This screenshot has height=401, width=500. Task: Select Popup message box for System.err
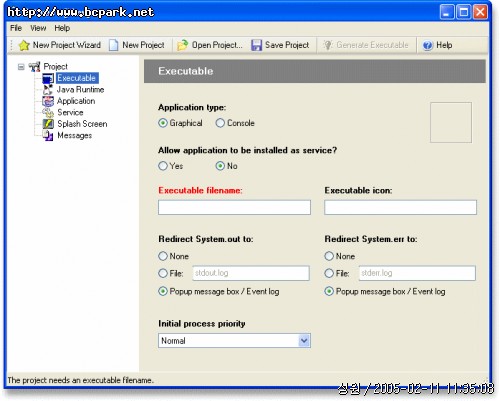329,291
